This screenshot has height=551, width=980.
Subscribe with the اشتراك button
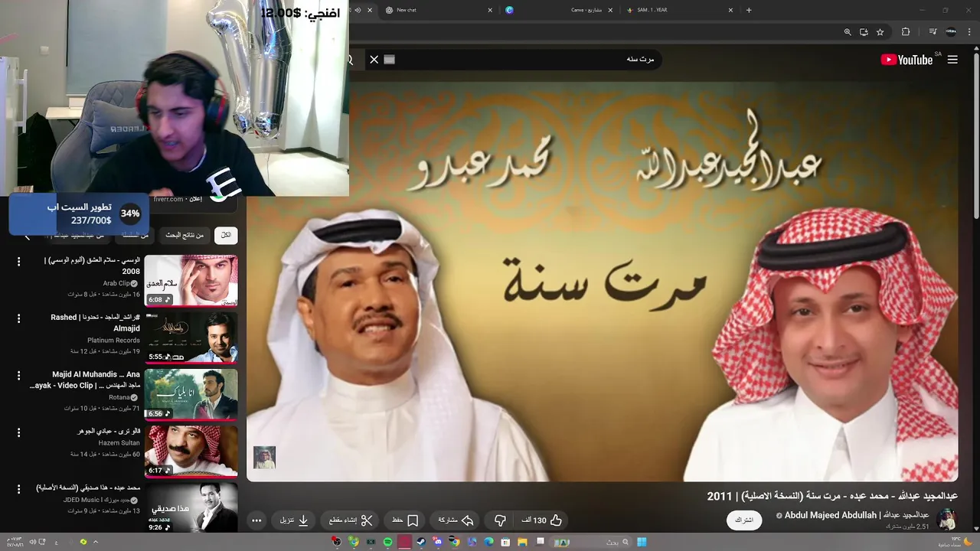744,520
